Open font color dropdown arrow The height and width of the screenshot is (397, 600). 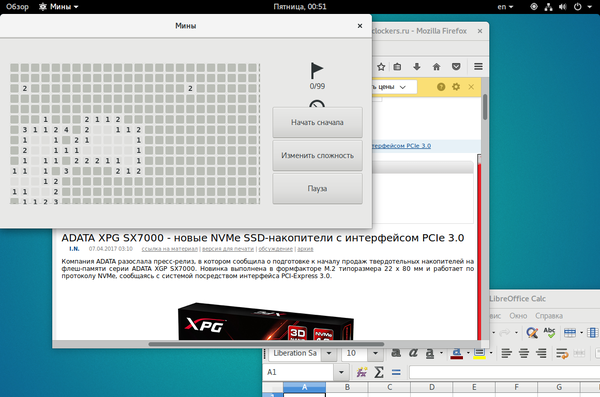[468, 353]
